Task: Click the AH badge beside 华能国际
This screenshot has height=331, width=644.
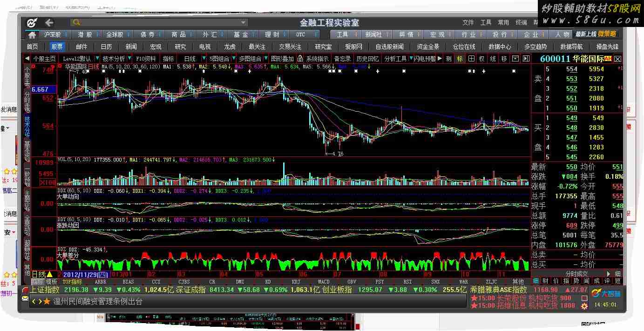Action: tap(607, 59)
